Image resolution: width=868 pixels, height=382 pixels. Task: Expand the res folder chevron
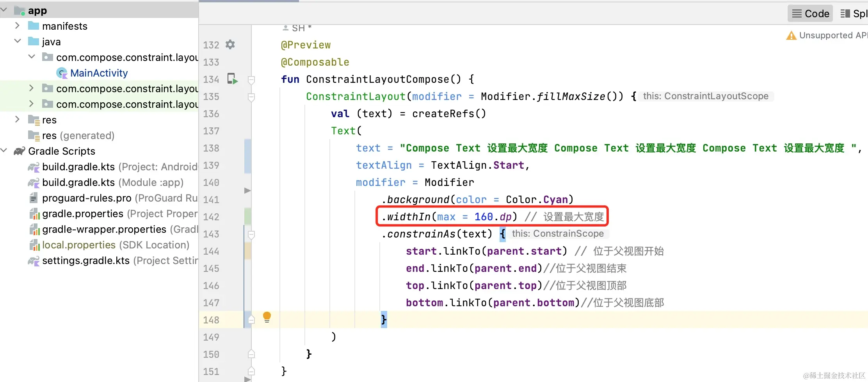[17, 120]
